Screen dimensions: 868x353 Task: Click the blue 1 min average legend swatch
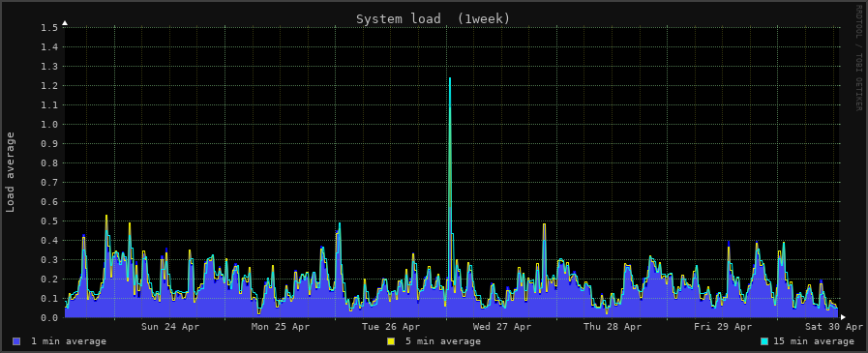[16, 341]
